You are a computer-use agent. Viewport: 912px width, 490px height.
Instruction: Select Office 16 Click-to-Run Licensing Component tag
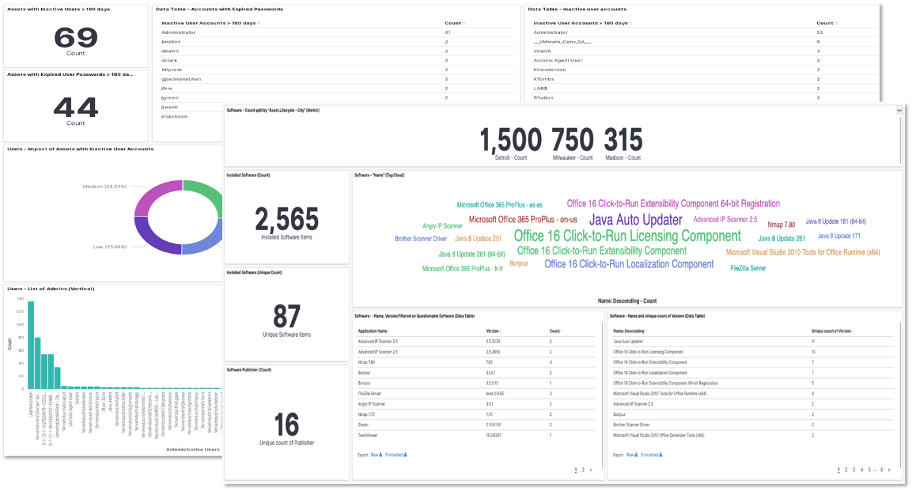click(x=627, y=236)
